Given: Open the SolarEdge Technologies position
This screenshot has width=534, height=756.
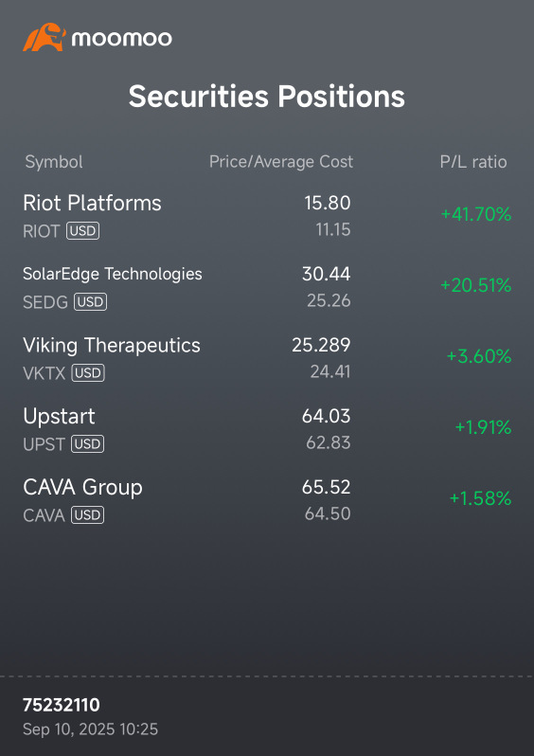Looking at the screenshot, I should [267, 287].
